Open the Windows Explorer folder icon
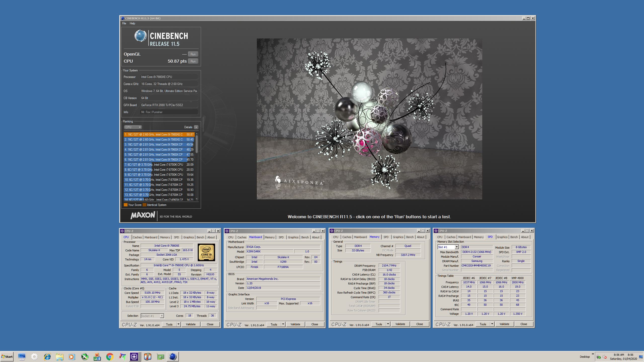 tap(60, 356)
